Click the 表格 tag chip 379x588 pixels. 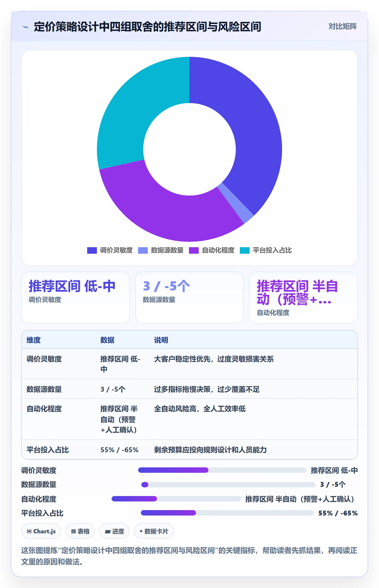pyautogui.click(x=80, y=531)
